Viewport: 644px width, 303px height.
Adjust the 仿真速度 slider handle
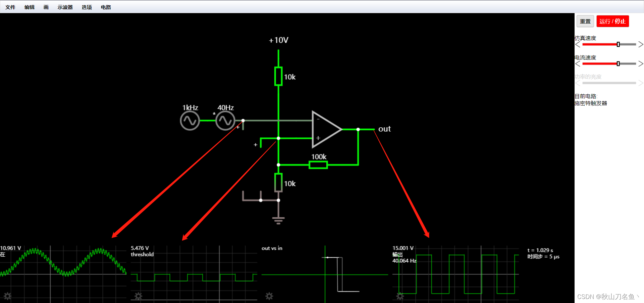[x=618, y=44]
